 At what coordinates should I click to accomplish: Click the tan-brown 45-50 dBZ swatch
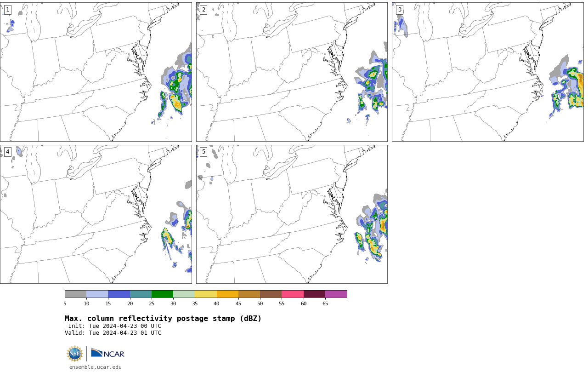point(249,294)
